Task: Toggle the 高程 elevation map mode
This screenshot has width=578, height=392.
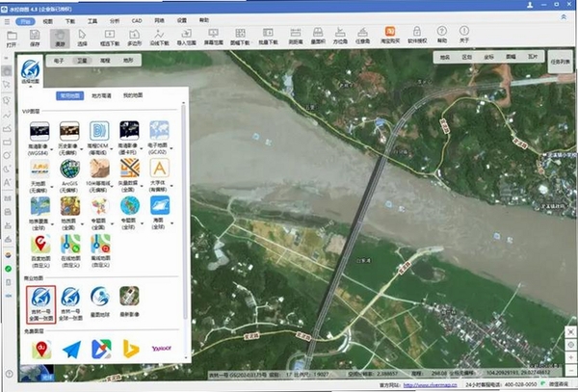Action: pos(105,61)
